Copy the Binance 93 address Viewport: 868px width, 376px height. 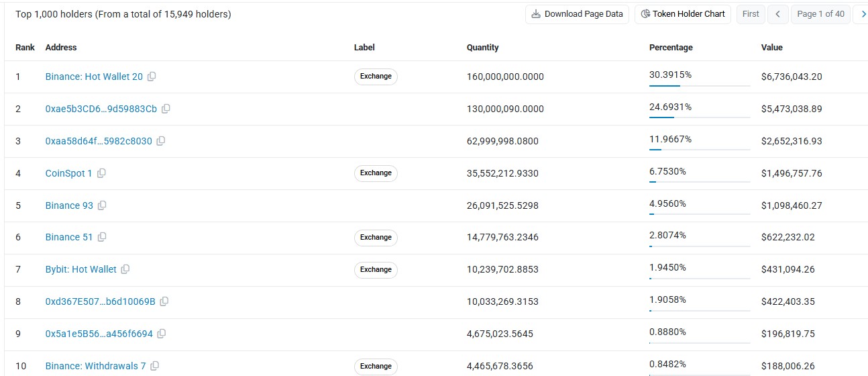click(102, 205)
